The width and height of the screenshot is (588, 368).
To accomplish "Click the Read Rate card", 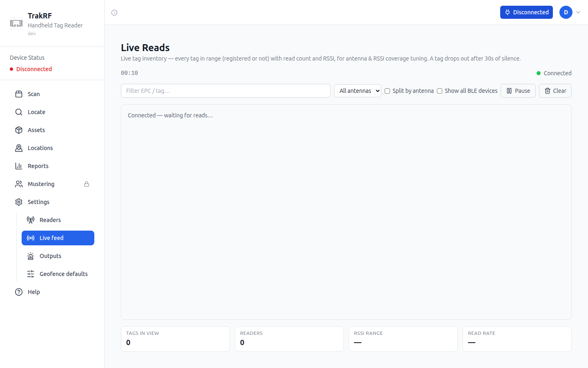I will (517, 339).
